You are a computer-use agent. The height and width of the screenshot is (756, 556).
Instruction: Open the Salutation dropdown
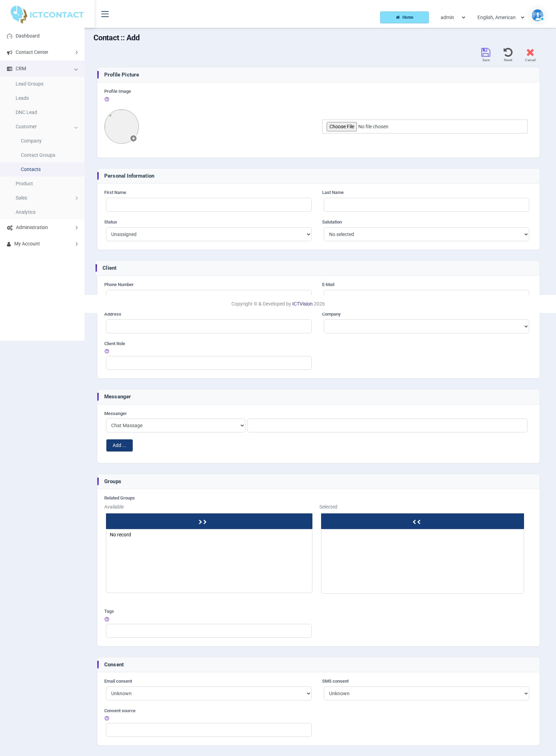coord(426,234)
